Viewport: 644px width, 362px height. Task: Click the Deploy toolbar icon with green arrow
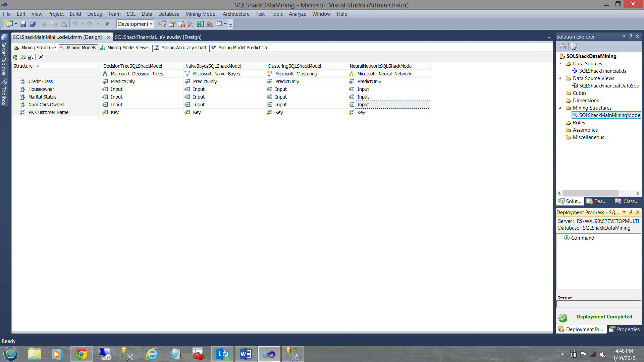pyautogui.click(x=200, y=24)
